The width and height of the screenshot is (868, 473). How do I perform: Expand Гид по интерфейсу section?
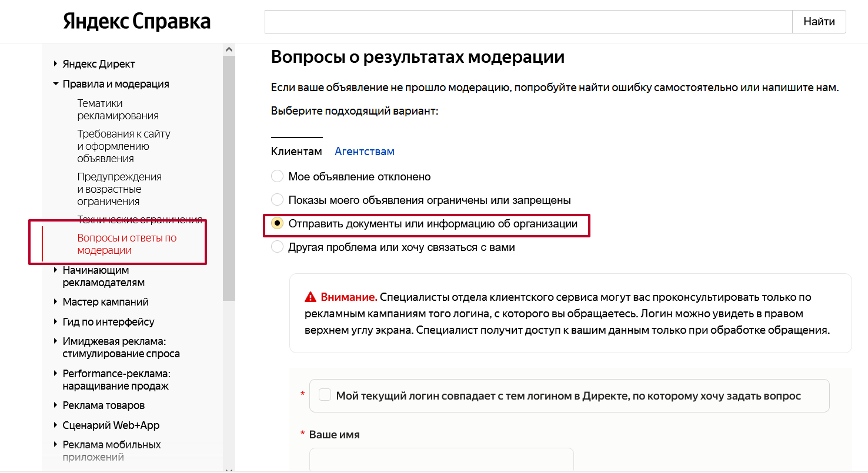coord(55,322)
